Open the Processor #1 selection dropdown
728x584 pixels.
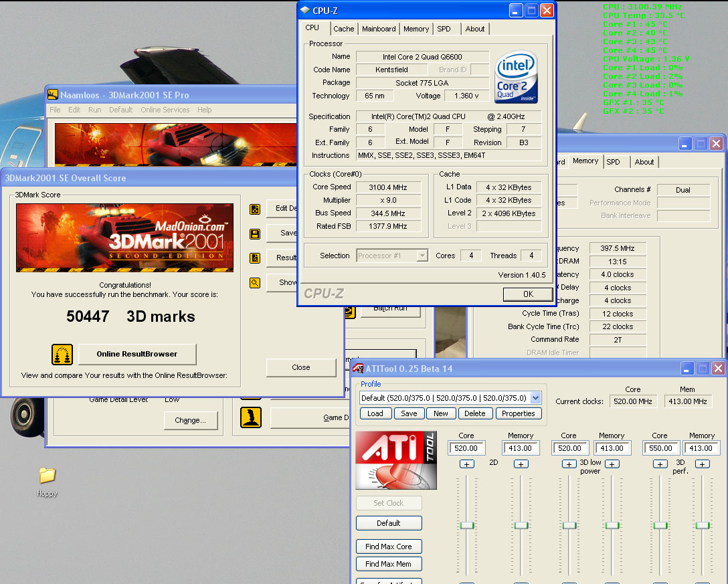point(422,256)
